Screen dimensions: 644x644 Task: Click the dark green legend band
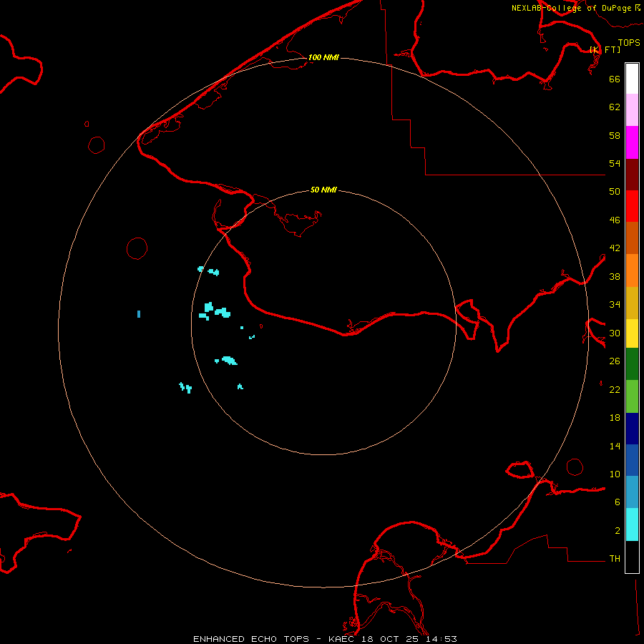tap(632, 364)
